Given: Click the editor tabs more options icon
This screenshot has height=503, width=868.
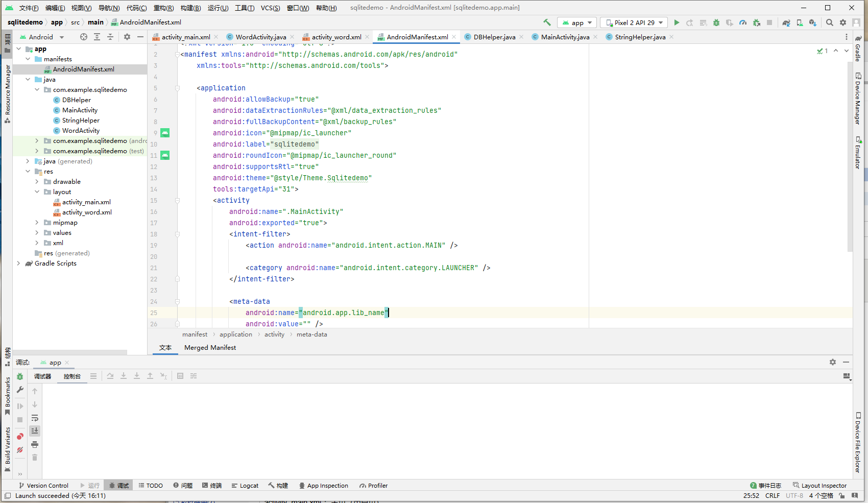Looking at the screenshot, I should 847,37.
